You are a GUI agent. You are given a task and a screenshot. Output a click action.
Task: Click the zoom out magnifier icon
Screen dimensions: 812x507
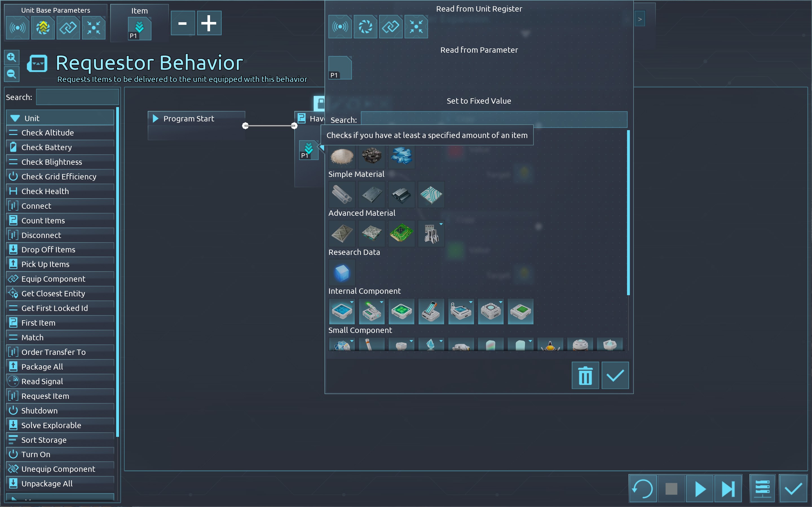pos(11,74)
